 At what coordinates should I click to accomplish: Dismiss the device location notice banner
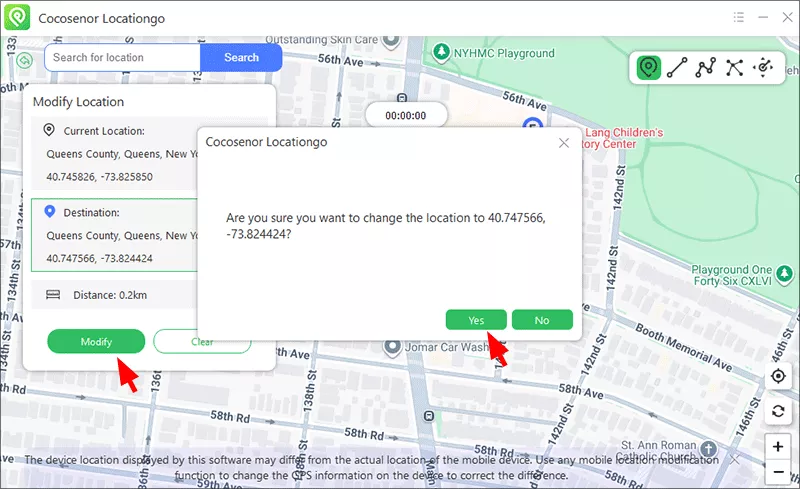coord(734,460)
